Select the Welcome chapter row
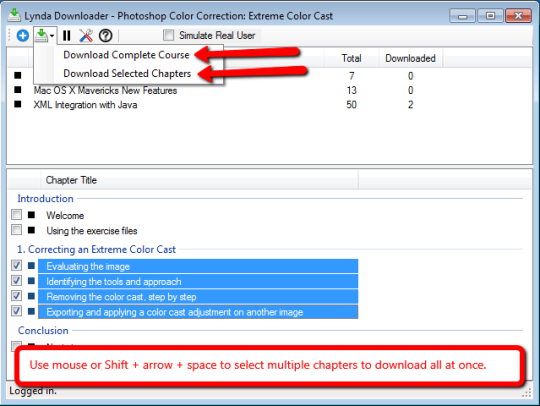 (65, 216)
